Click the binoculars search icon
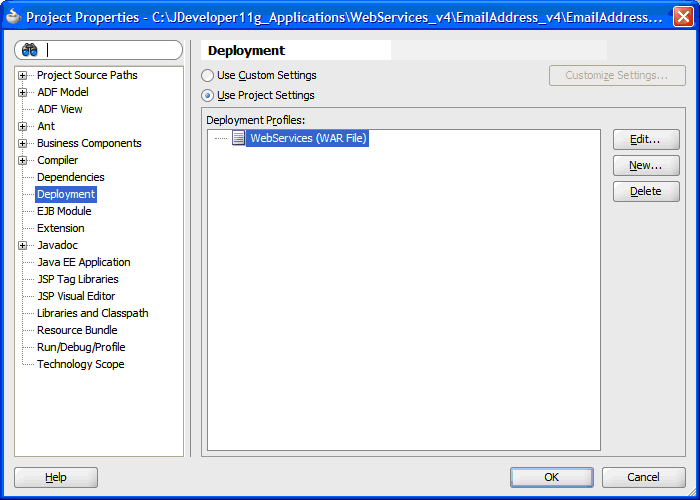 [29, 50]
